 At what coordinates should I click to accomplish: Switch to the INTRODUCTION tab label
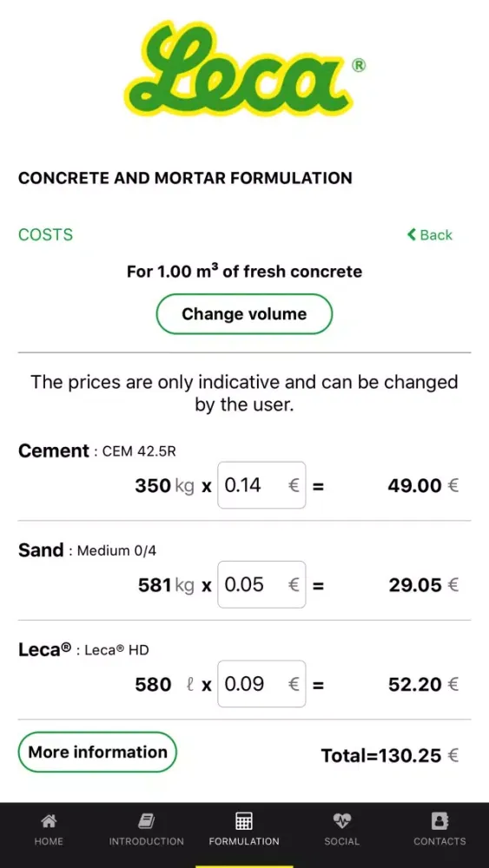pyautogui.click(x=146, y=841)
